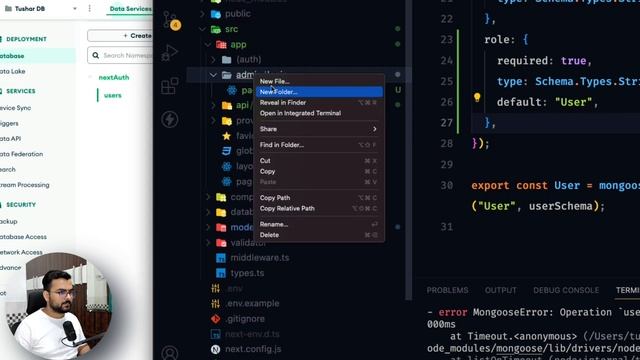The width and height of the screenshot is (640, 360).
Task: Open the lightning bolt activity bar icon
Action: [x=170, y=120]
